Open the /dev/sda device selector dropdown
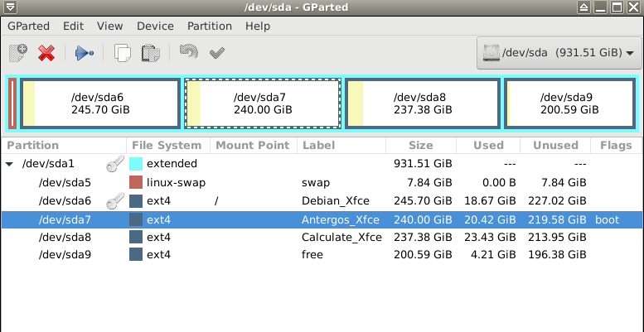Viewport: 644px width, 332px height. 559,53
